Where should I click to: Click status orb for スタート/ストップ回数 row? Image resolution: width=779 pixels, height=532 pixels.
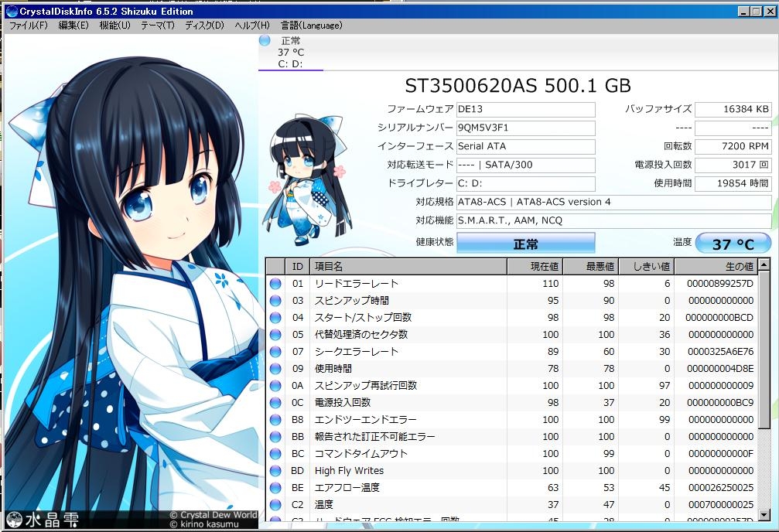[x=275, y=317]
